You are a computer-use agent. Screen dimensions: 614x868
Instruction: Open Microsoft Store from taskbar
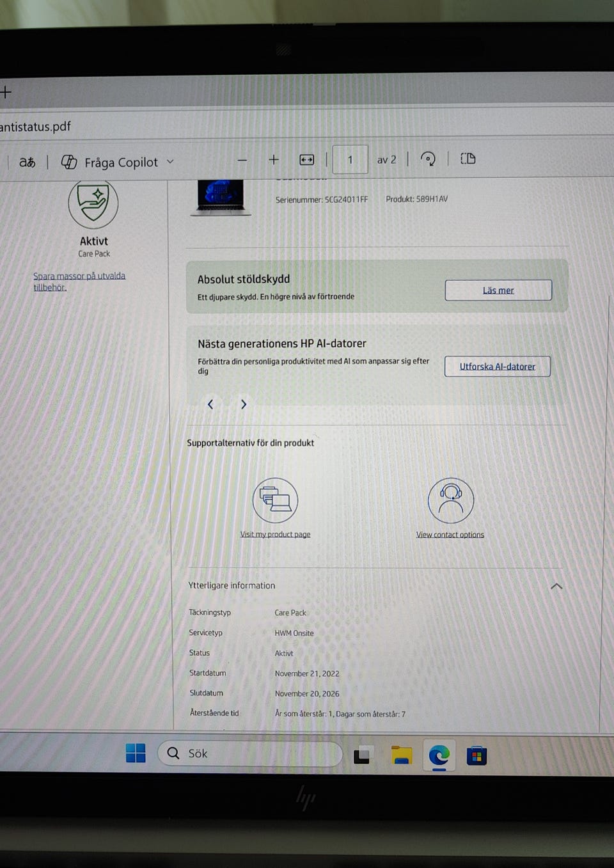pos(476,756)
